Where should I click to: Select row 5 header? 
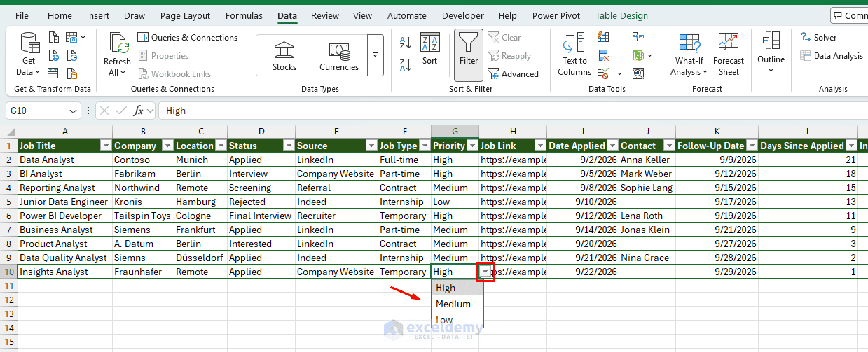pyautogui.click(x=8, y=202)
